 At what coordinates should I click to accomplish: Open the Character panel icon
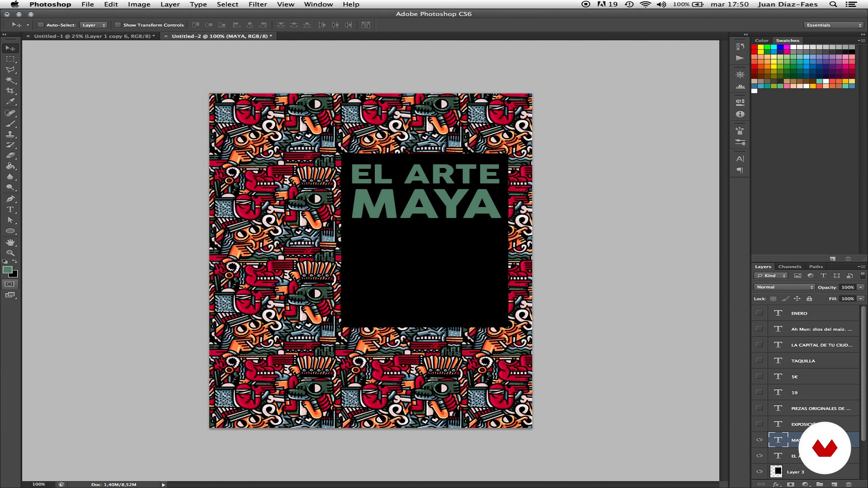(740, 159)
